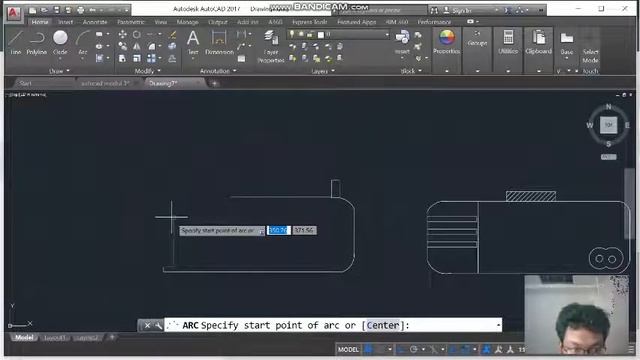Open the Arc tool dropdown arrow
Viewport: 640px width, 360px height.
(x=83, y=59)
